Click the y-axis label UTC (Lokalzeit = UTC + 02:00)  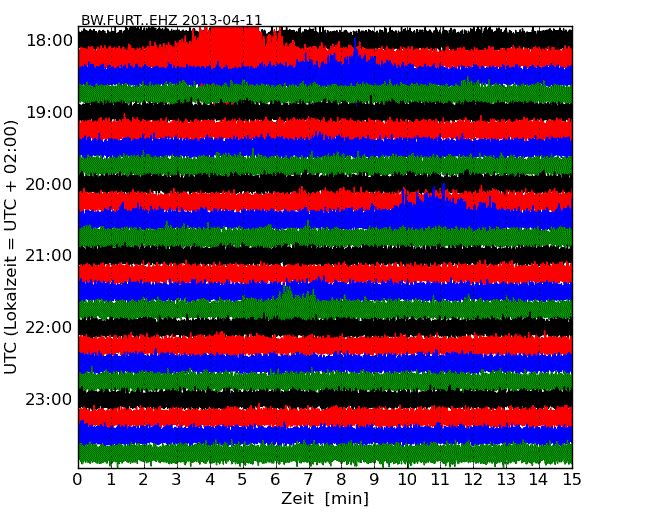tap(11, 247)
